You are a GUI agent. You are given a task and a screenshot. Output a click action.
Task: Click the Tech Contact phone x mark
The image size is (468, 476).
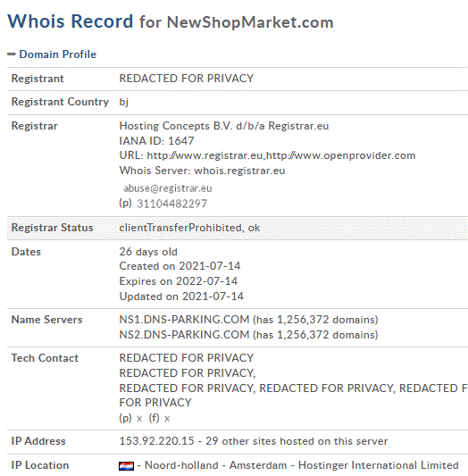[139, 419]
